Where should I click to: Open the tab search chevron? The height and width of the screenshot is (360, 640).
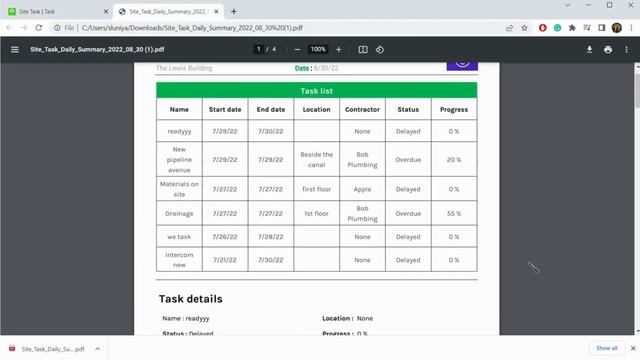(x=568, y=5)
